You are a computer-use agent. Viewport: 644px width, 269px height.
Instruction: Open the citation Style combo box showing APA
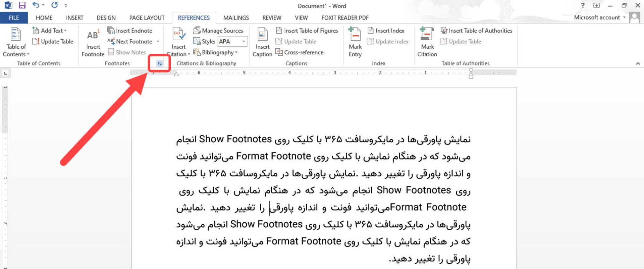click(x=232, y=42)
